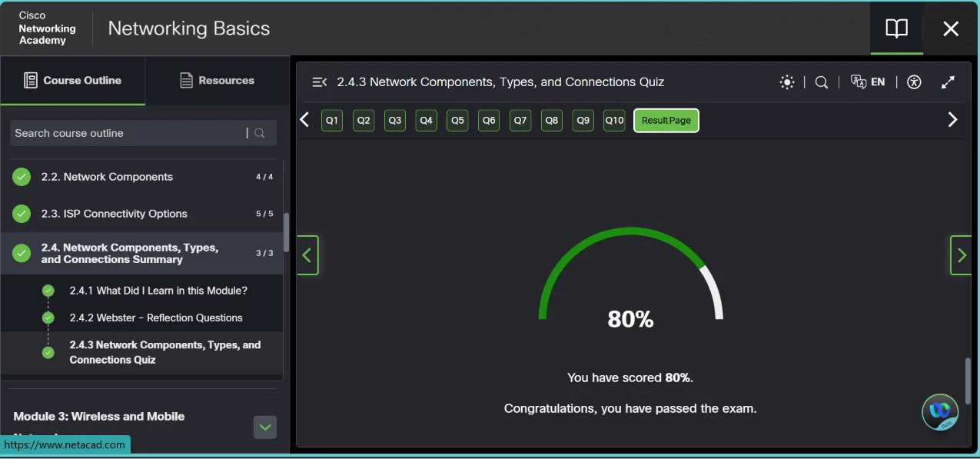Expand Module 3 Wireless and Mobile chevron
Image resolution: width=980 pixels, height=459 pixels.
pyautogui.click(x=265, y=427)
